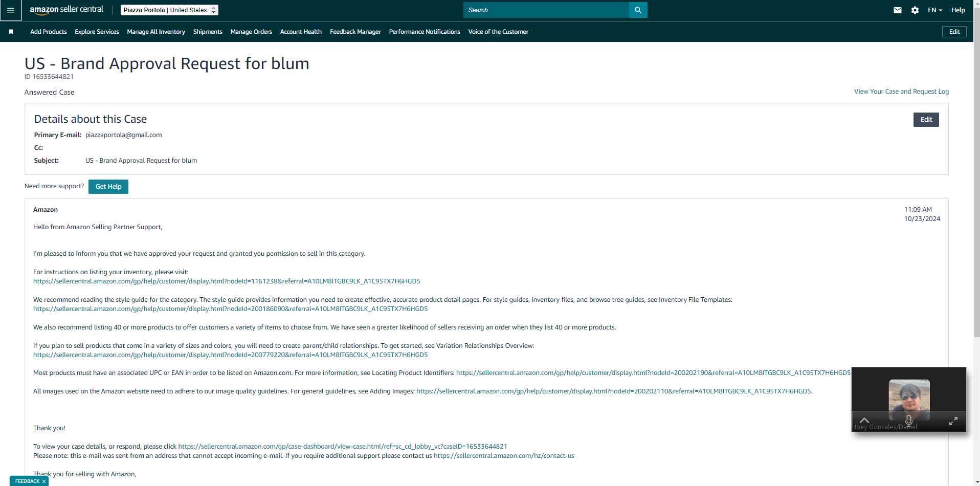
Task: Click the search magnifier button
Action: tap(638, 10)
